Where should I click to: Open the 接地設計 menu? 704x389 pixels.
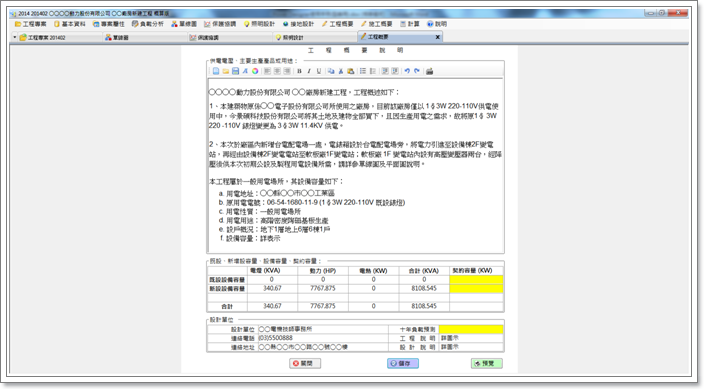298,24
